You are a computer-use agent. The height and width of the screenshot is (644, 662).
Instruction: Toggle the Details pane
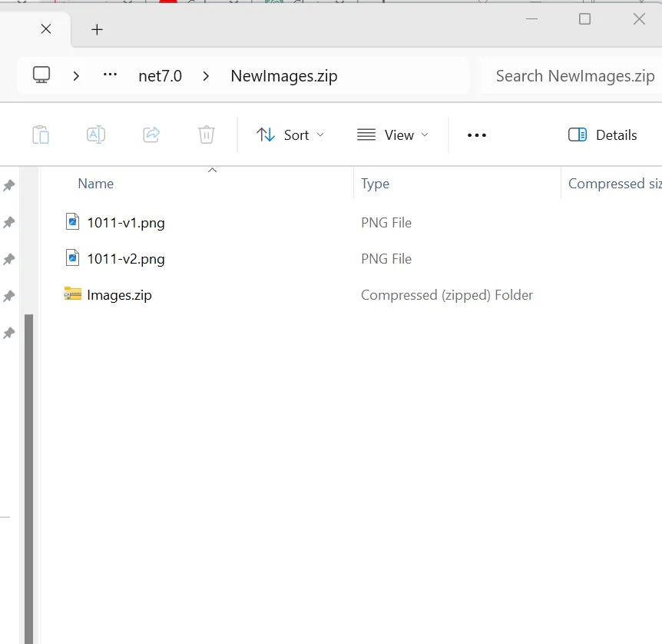click(x=603, y=135)
